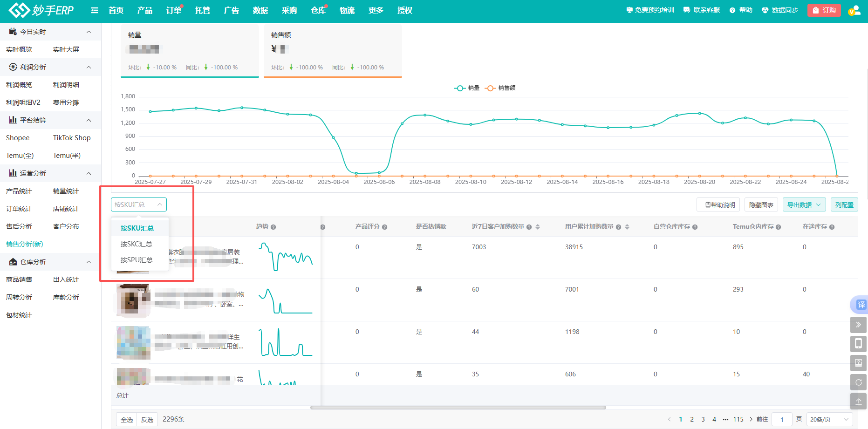Open the 20条/页 page size dropdown
The image size is (868, 429).
click(829, 420)
